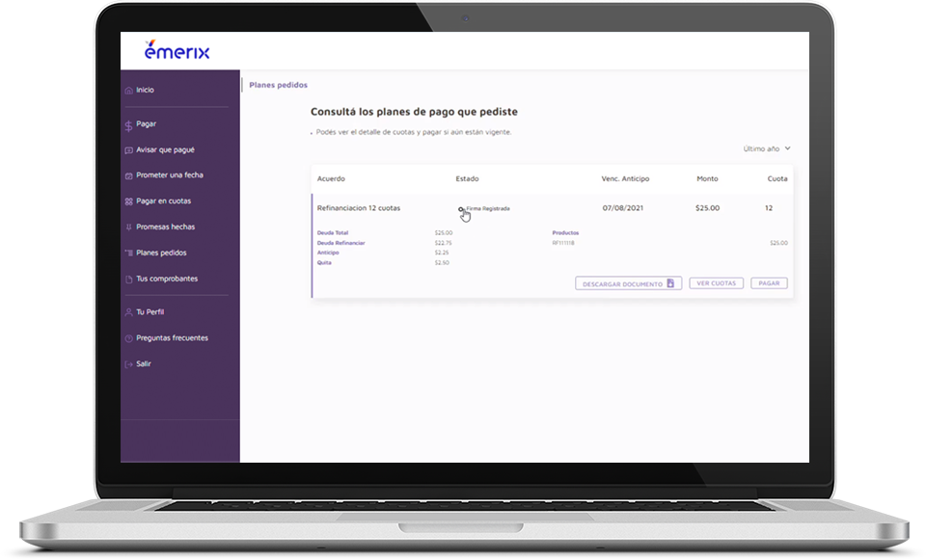The height and width of the screenshot is (560, 926).
Task: Click the Pagar button in plan row
Action: pyautogui.click(x=769, y=283)
